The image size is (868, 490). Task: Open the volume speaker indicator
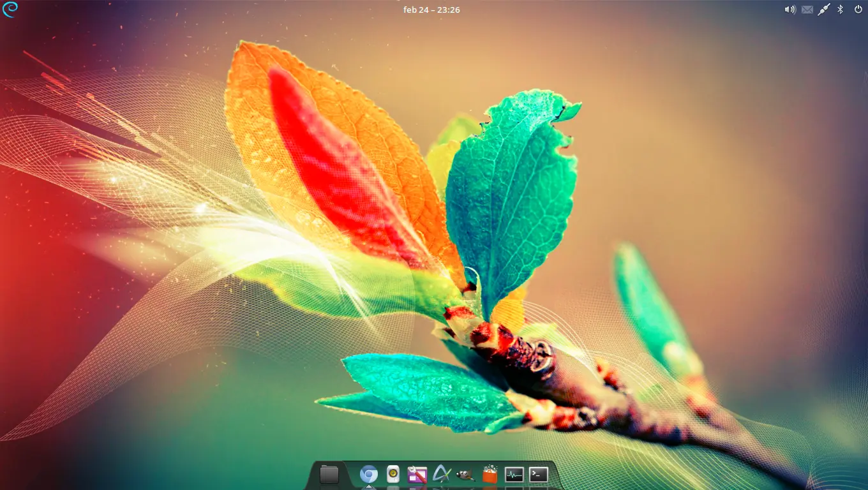[789, 10]
